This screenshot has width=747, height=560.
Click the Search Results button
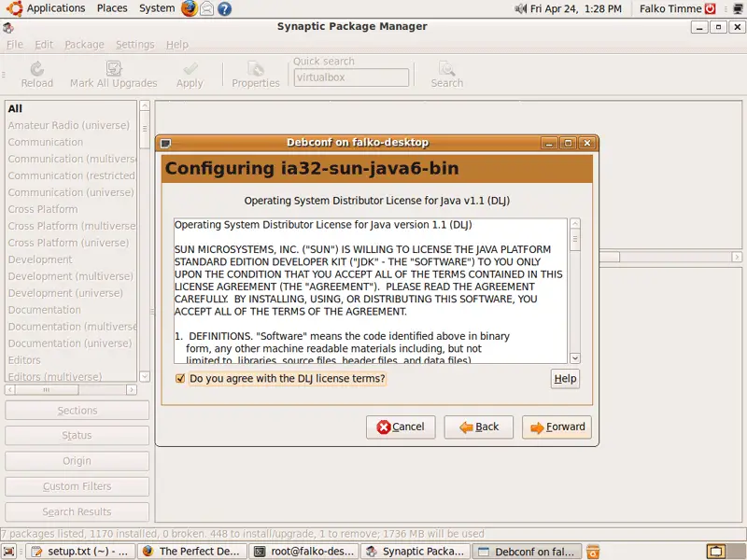[77, 511]
